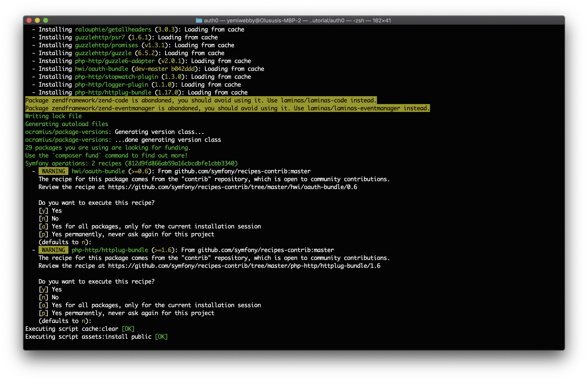The height and width of the screenshot is (381, 588).
Task: Click first WARNING badge for hwi/oauth-bundle
Action: pyautogui.click(x=53, y=171)
